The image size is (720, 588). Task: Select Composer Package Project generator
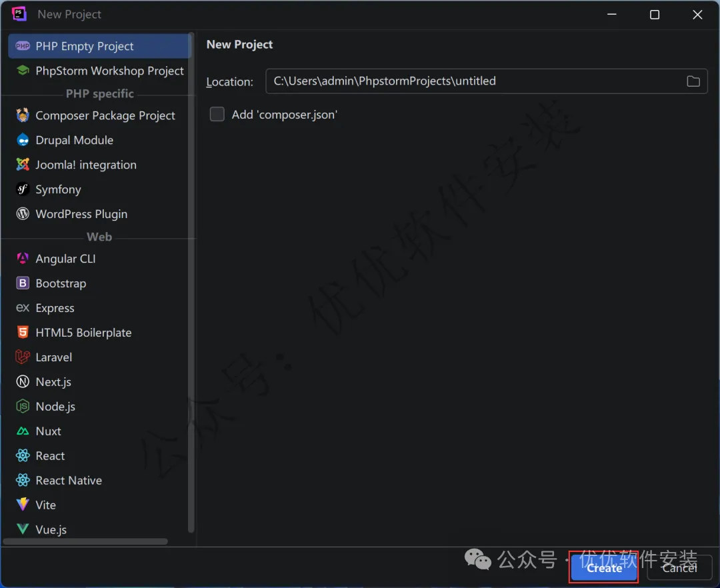(x=99, y=115)
